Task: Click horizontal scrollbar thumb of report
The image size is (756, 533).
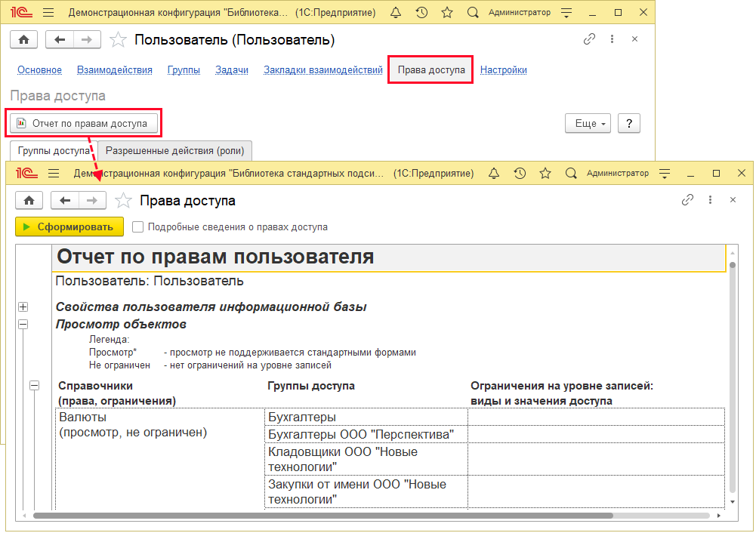Action: [323, 516]
